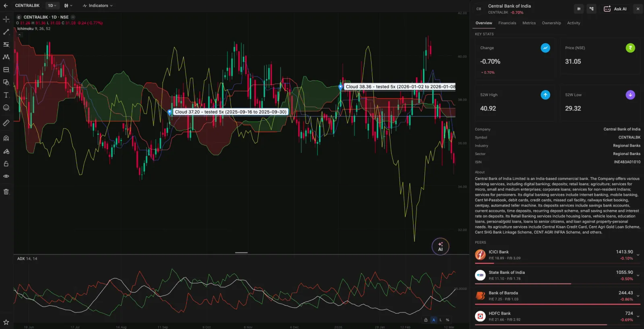
Task: Click the ICICI Bank logo icon
Action: (x=480, y=255)
